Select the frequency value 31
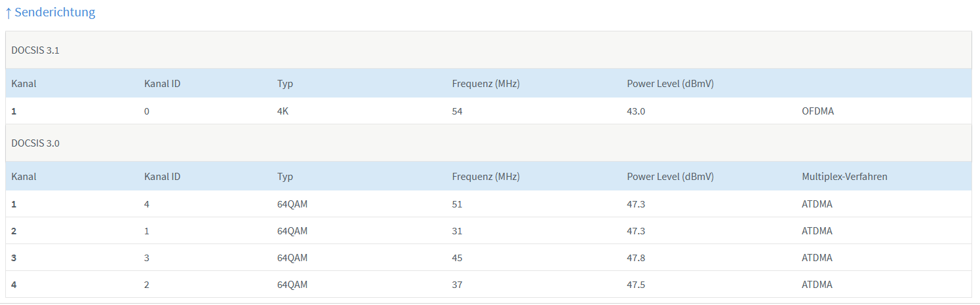Image resolution: width=980 pixels, height=305 pixels. pyautogui.click(x=457, y=231)
